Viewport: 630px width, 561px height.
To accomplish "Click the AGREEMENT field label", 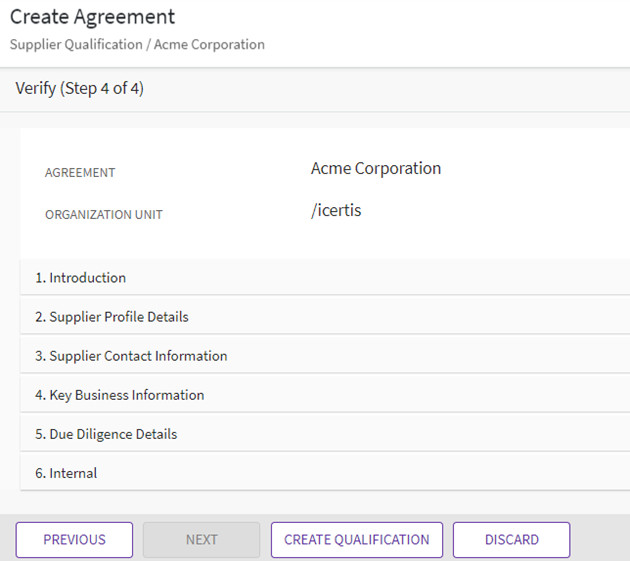I will click(x=80, y=173).
